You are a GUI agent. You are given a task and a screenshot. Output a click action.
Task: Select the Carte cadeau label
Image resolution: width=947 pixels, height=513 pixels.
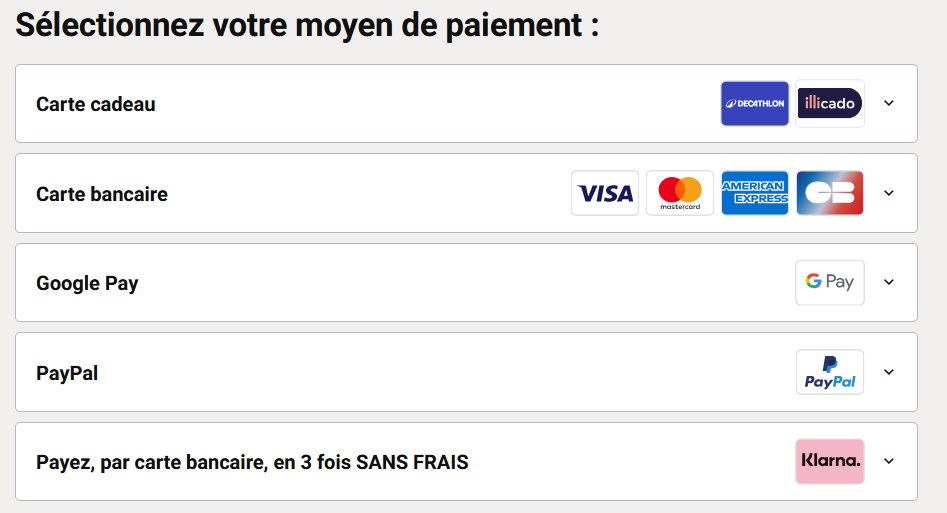click(x=96, y=104)
